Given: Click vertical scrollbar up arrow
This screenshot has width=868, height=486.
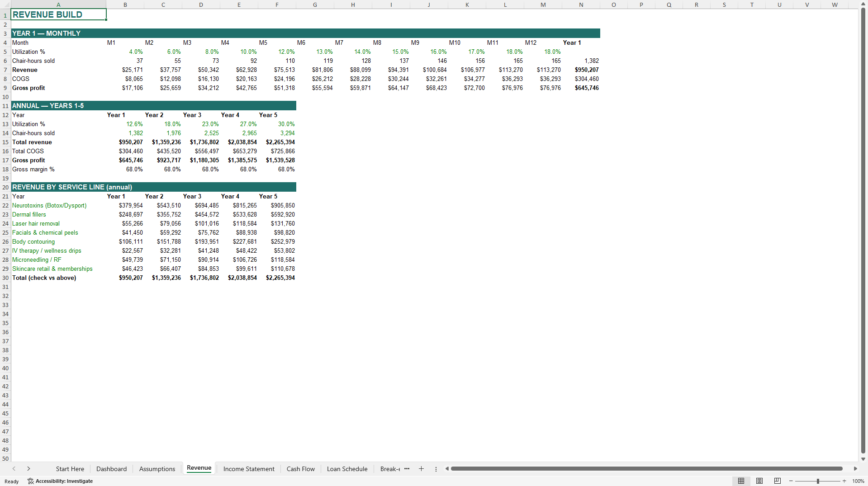Looking at the screenshot, I should point(863,4).
